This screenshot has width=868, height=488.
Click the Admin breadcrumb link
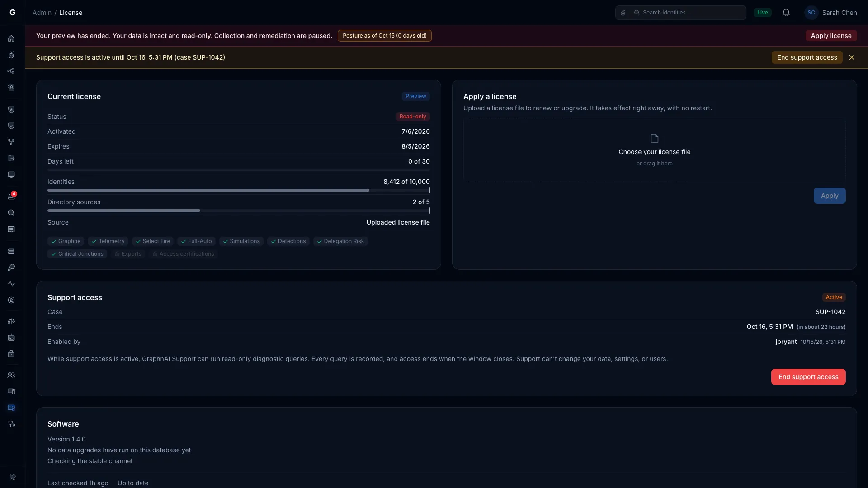[x=42, y=13]
